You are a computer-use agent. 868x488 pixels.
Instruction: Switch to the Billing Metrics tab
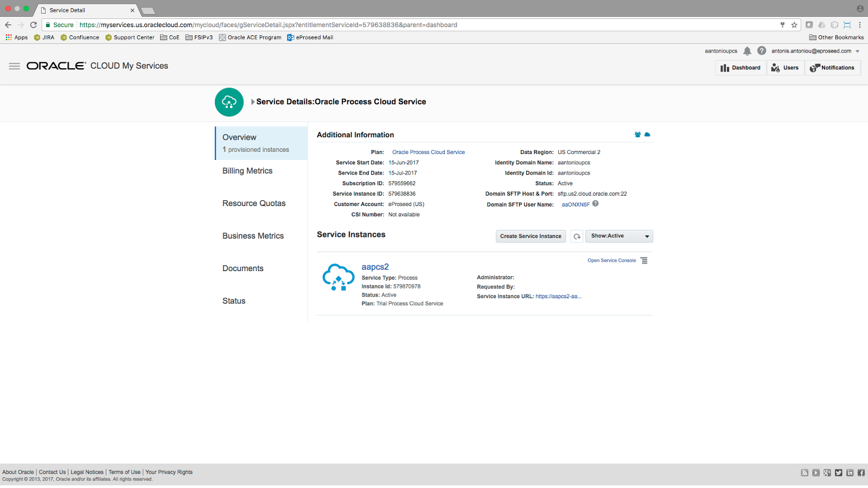247,171
